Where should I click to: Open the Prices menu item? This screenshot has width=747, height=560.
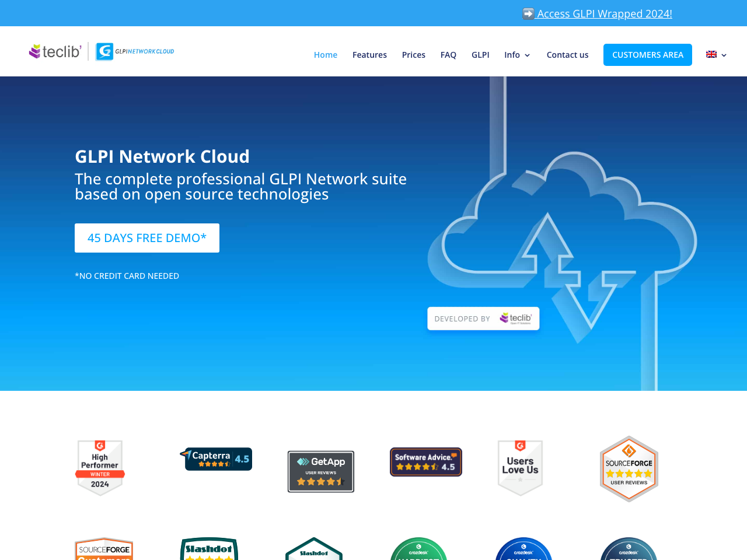pos(413,54)
